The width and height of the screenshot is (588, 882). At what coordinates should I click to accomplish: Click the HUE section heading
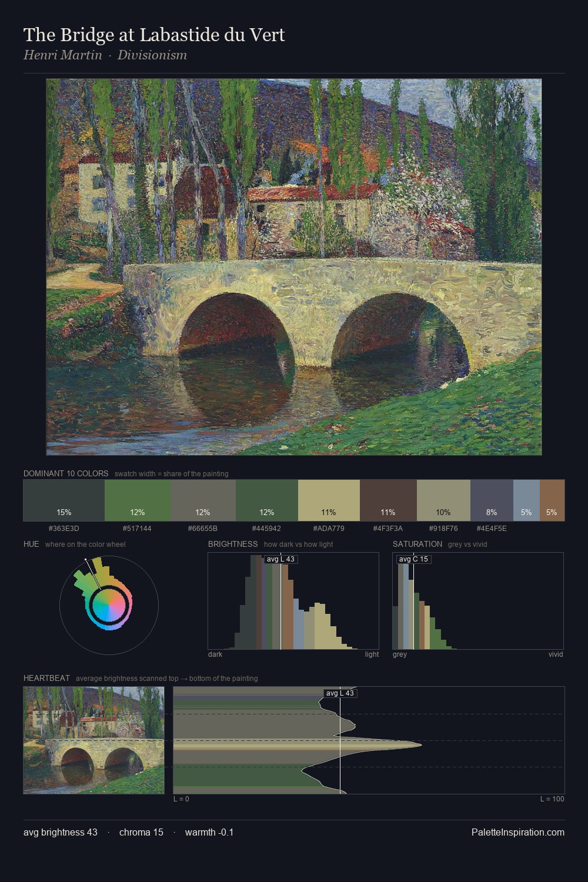[x=31, y=544]
